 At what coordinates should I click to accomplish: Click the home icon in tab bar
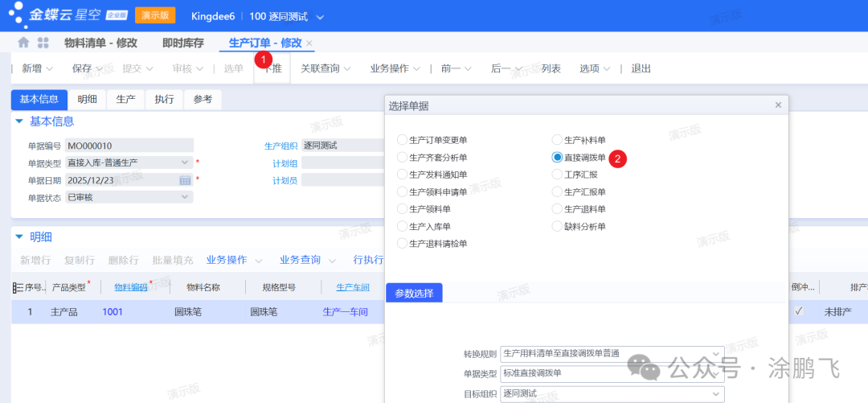click(23, 43)
